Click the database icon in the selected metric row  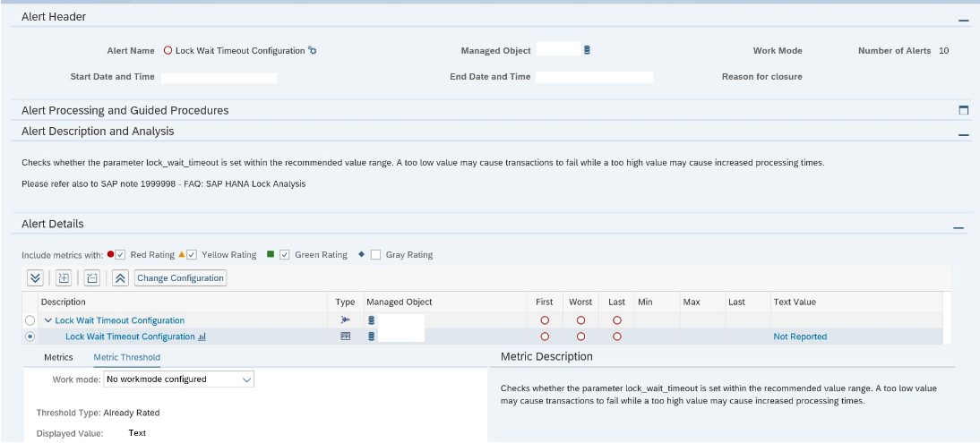tap(371, 337)
